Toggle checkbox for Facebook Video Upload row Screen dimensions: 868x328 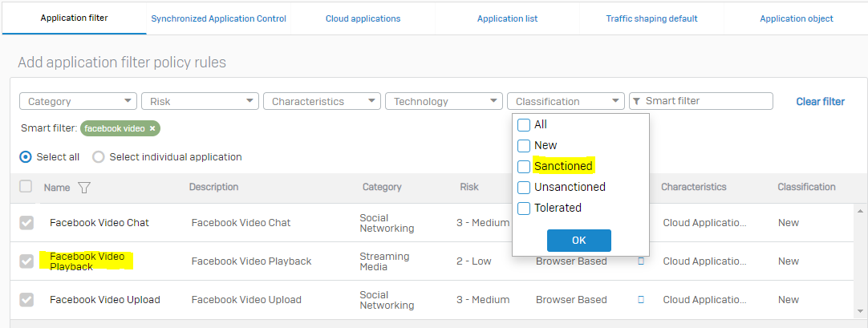pyautogui.click(x=26, y=300)
